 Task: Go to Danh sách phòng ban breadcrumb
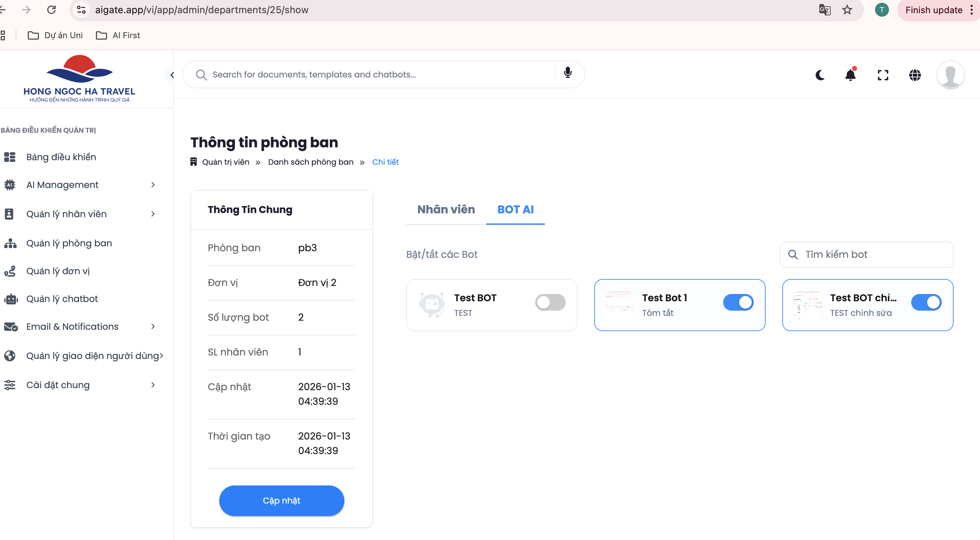[310, 162]
